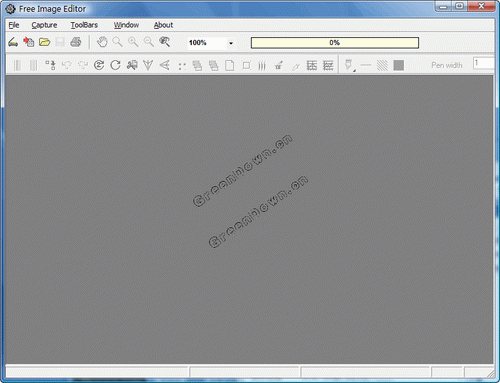500x383 pixels.
Task: Maximize the Free Image Editor window
Action: [459, 6]
